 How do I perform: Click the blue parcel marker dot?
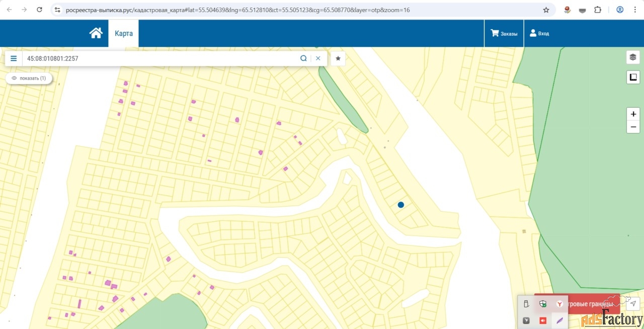pos(401,205)
